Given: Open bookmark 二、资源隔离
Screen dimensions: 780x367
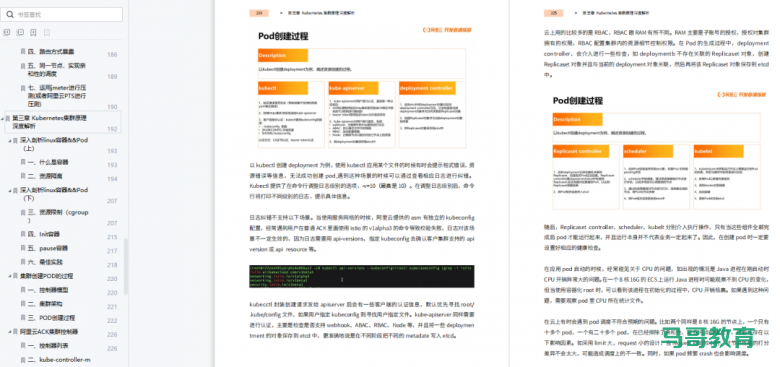Looking at the screenshot, I should click(45, 176).
